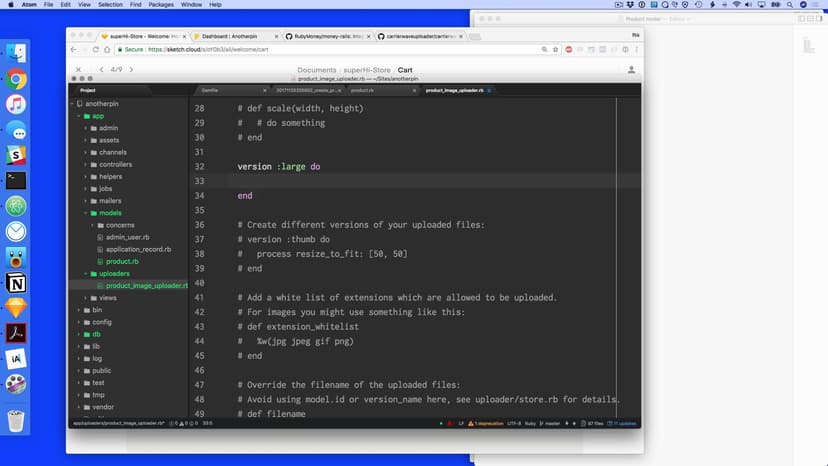Launch iTunes from the dock
This screenshot has width=828, height=466.
point(16,105)
